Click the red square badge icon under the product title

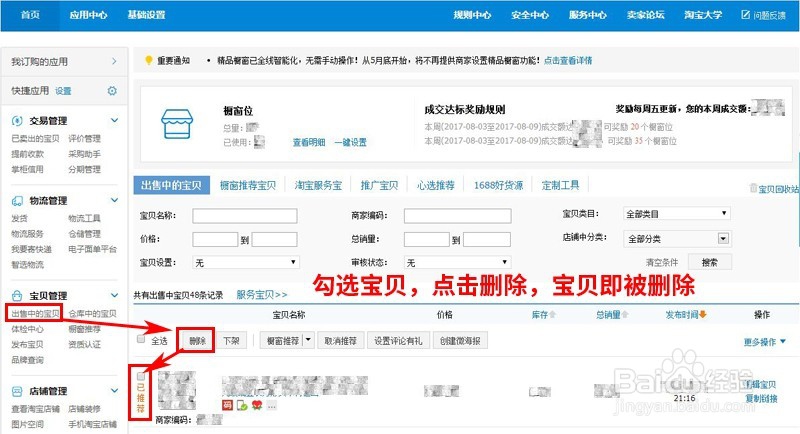pyautogui.click(x=228, y=405)
